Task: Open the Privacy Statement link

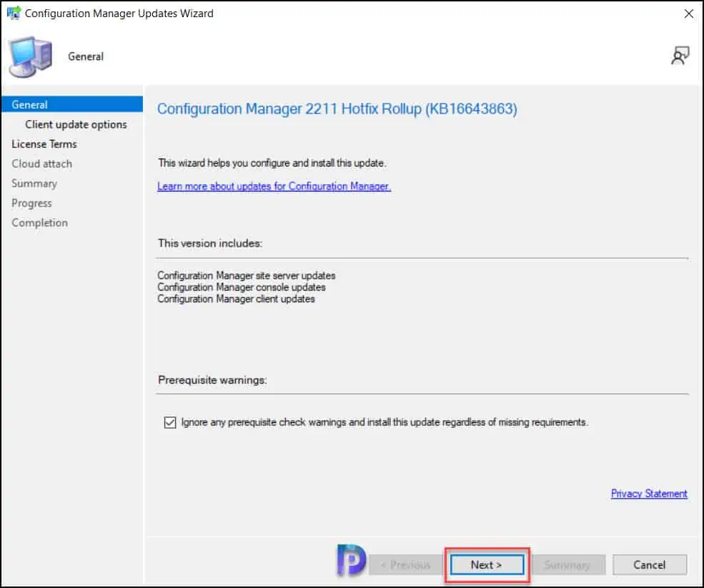Action: 649,494
